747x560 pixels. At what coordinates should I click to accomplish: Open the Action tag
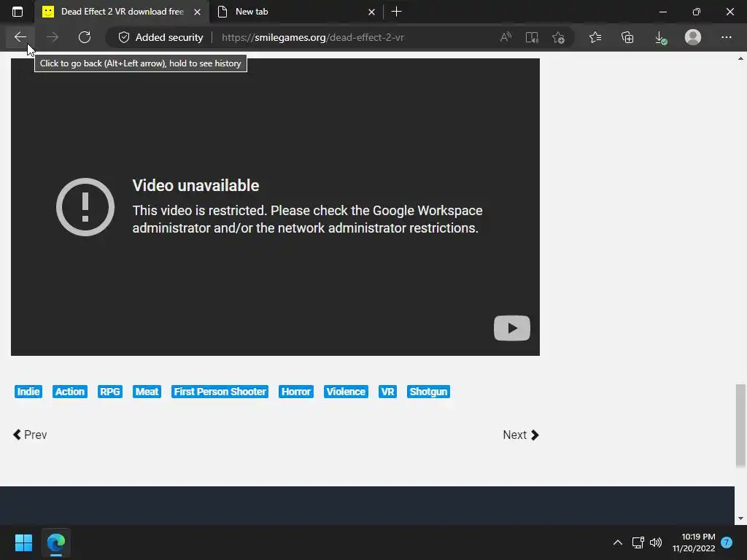coord(69,392)
